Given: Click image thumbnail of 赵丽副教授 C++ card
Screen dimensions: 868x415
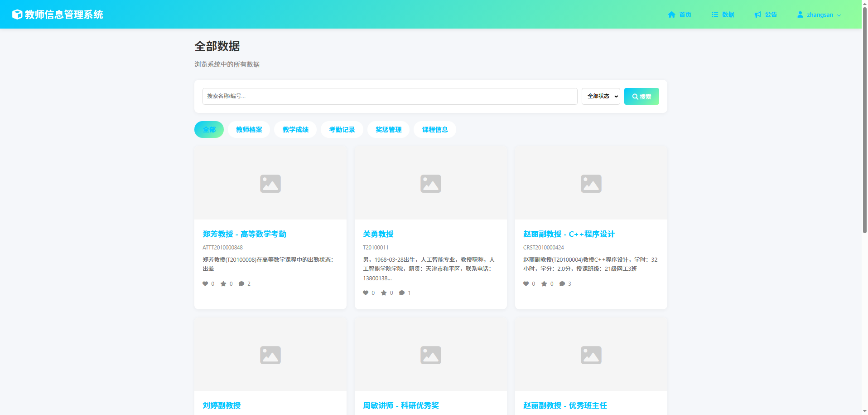Looking at the screenshot, I should (591, 183).
